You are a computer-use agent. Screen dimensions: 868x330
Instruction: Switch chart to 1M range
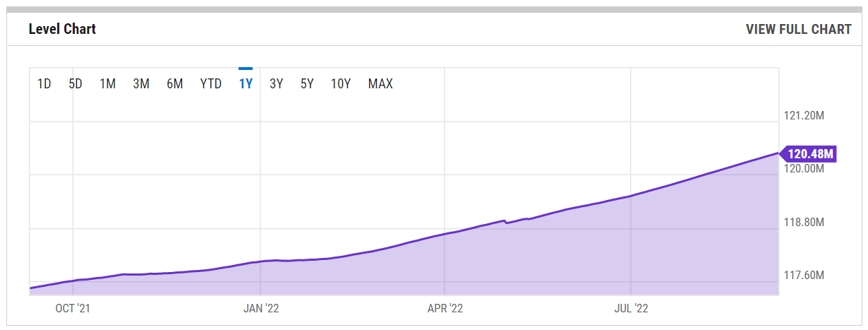(x=107, y=83)
